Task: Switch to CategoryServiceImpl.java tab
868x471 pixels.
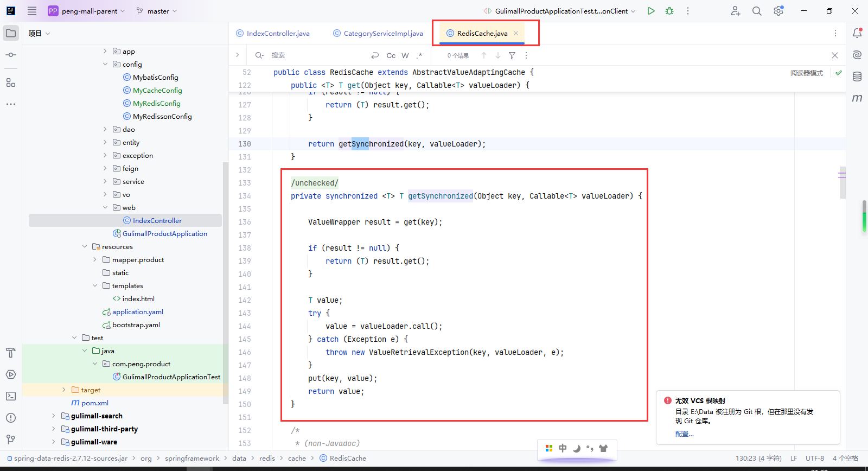Action: pos(378,33)
